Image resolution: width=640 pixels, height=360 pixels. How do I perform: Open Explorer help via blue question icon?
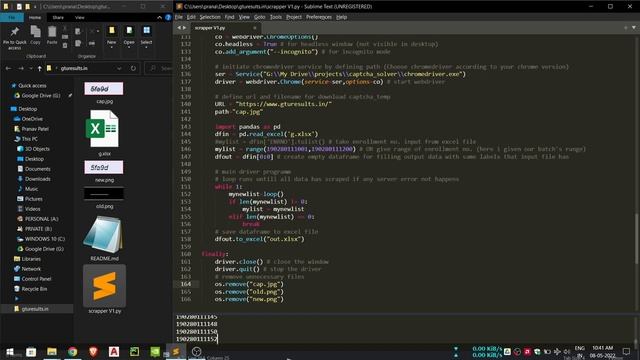click(168, 18)
